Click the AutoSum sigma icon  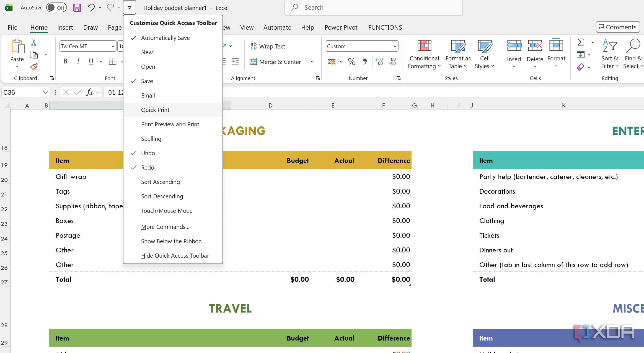tap(581, 42)
